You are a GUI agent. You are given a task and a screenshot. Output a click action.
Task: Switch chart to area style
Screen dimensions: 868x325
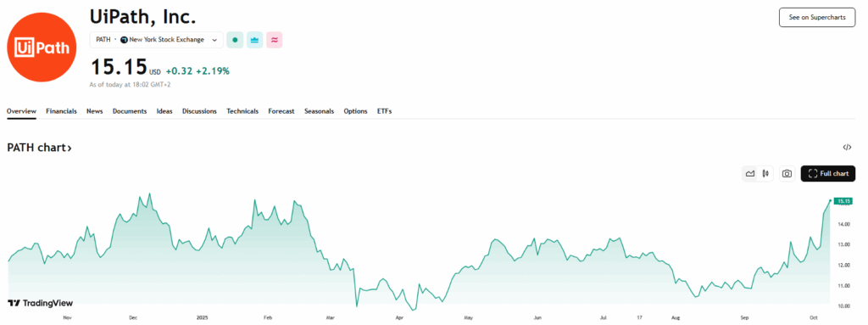pyautogui.click(x=750, y=174)
